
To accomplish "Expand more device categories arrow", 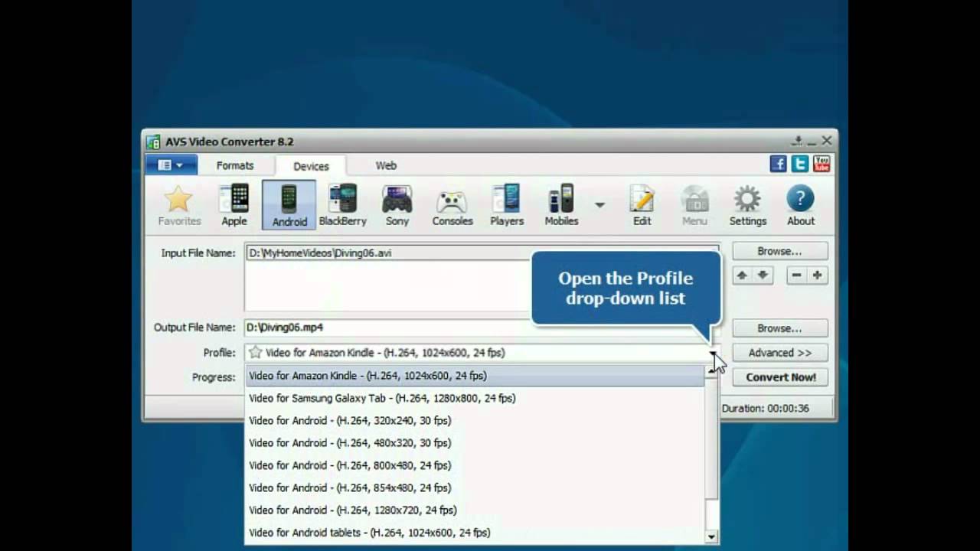I will [x=599, y=204].
